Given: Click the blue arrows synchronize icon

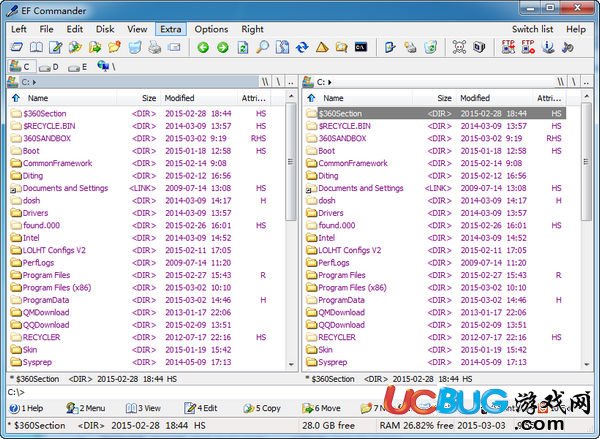Looking at the screenshot, I should point(302,47).
